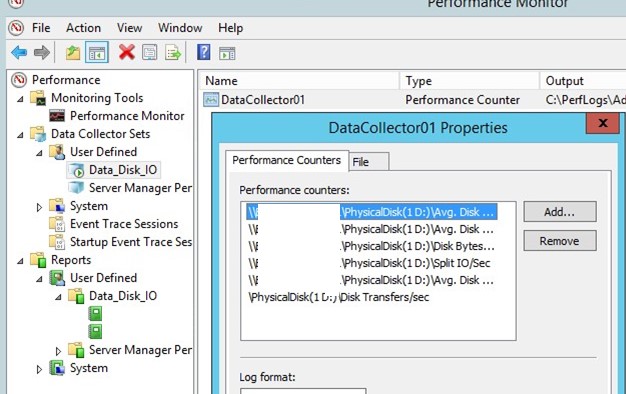Switch to the File tab in Properties
This screenshot has width=626, height=394.
368,162
